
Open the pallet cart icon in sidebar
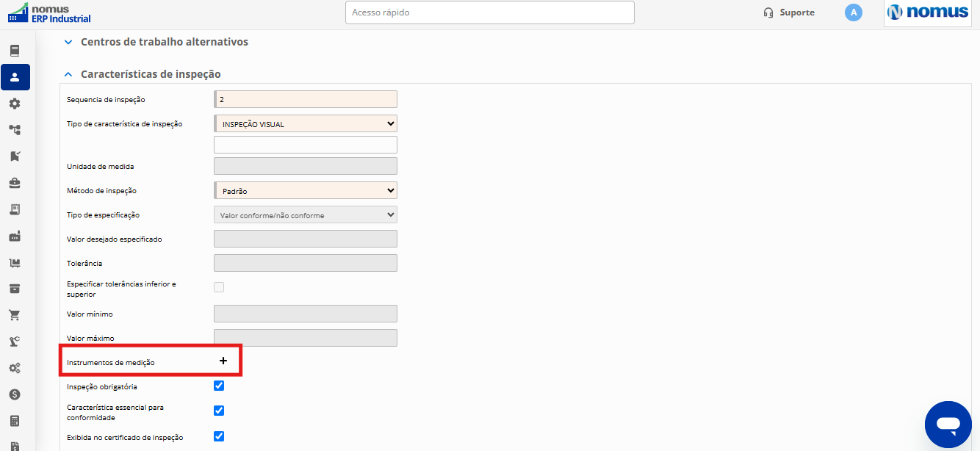[15, 262]
